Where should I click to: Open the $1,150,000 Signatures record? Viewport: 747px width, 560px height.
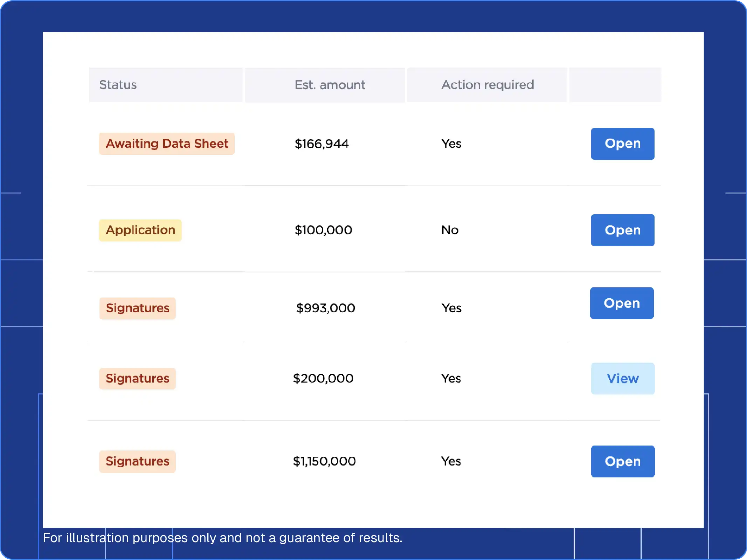pos(623,461)
